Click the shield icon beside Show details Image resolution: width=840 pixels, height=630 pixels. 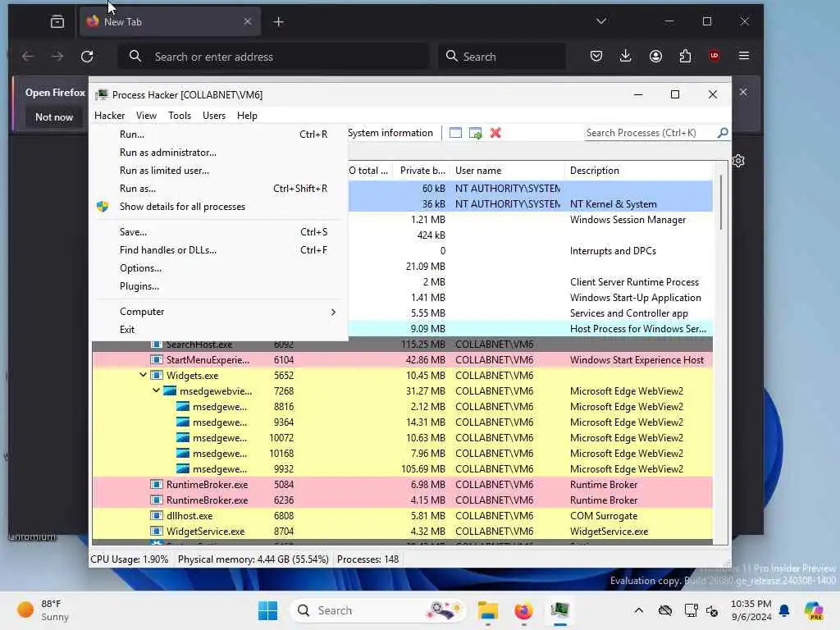tap(103, 207)
